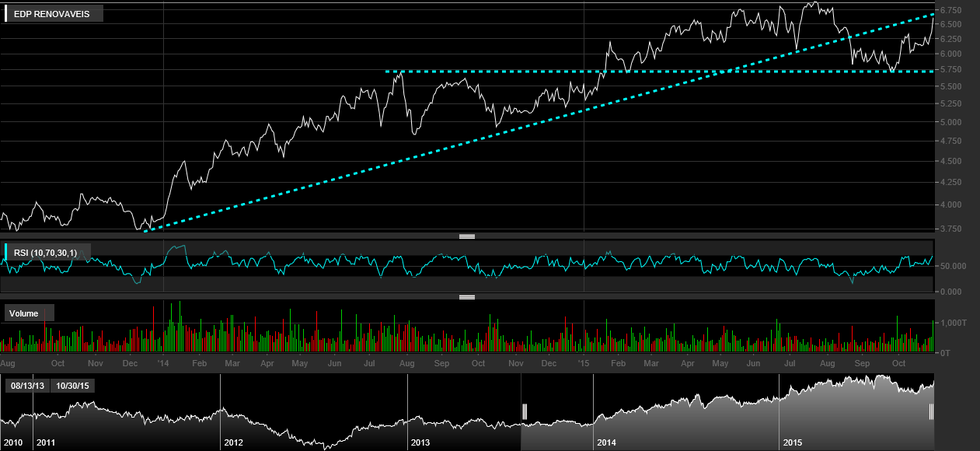Edit the 10/30/15 end date field
The image size is (980, 451).
[73, 386]
